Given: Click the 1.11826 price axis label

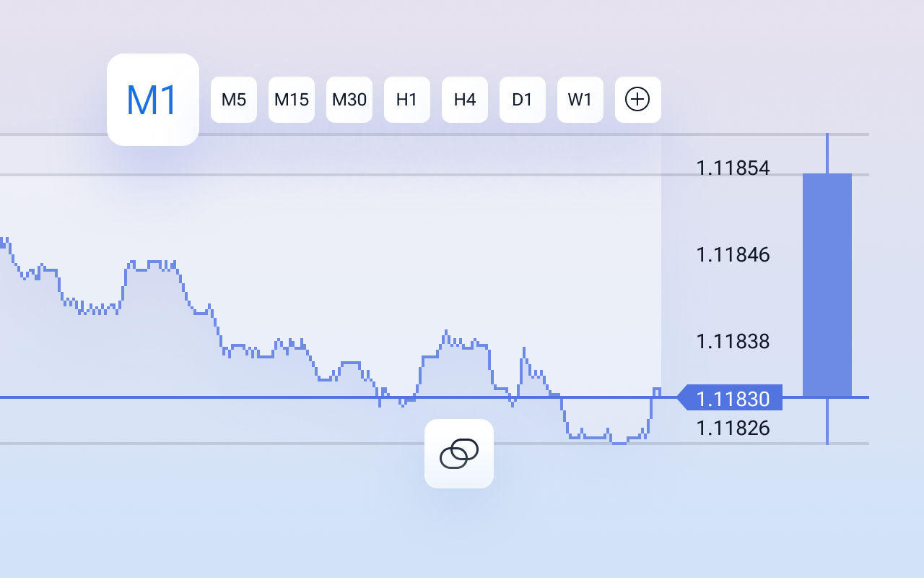Looking at the screenshot, I should click(733, 428).
